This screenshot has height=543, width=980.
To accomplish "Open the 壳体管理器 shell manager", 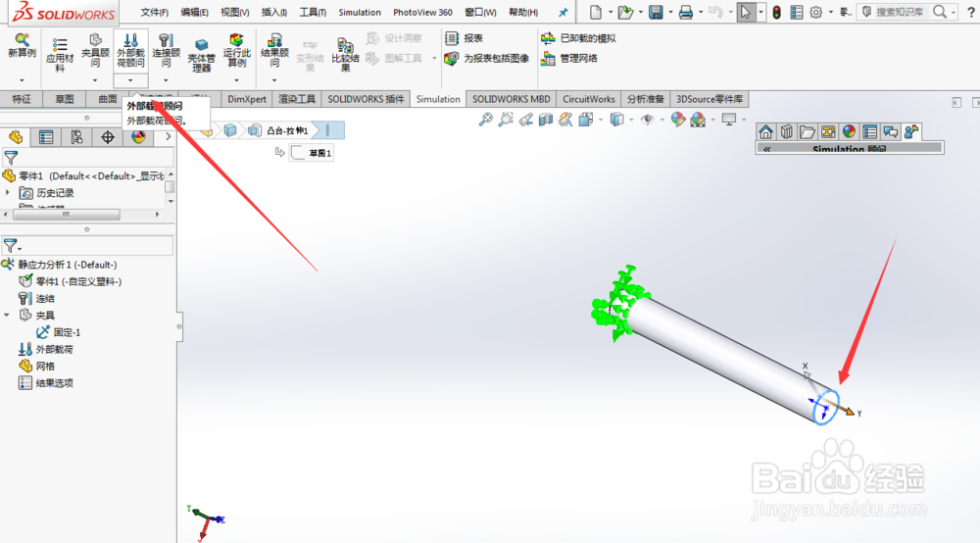I will click(201, 55).
